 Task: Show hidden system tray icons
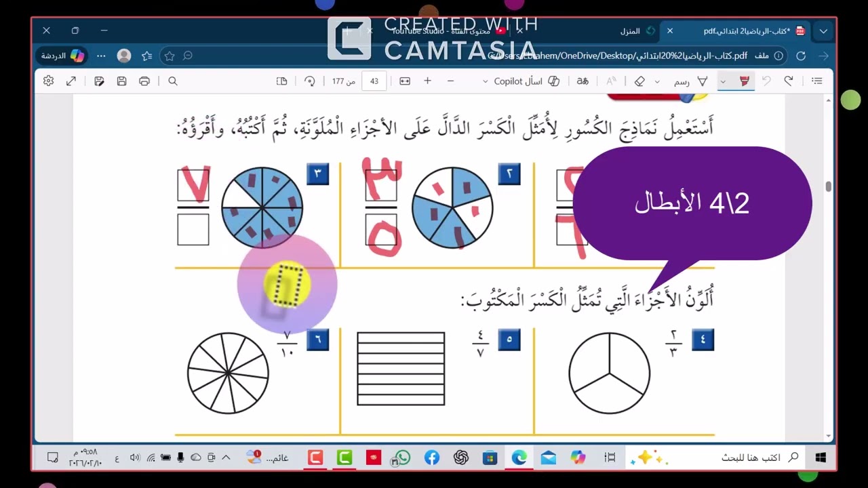[226, 458]
